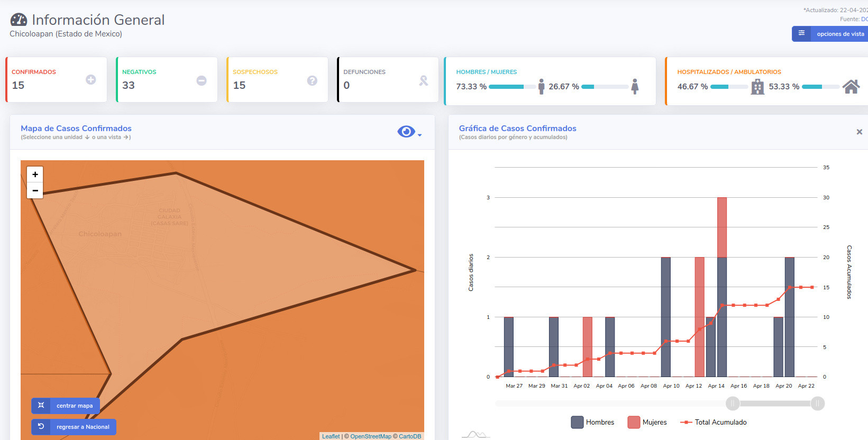Click the 26.67 % Mujeres value
This screenshot has width=868, height=440.
(564, 86)
